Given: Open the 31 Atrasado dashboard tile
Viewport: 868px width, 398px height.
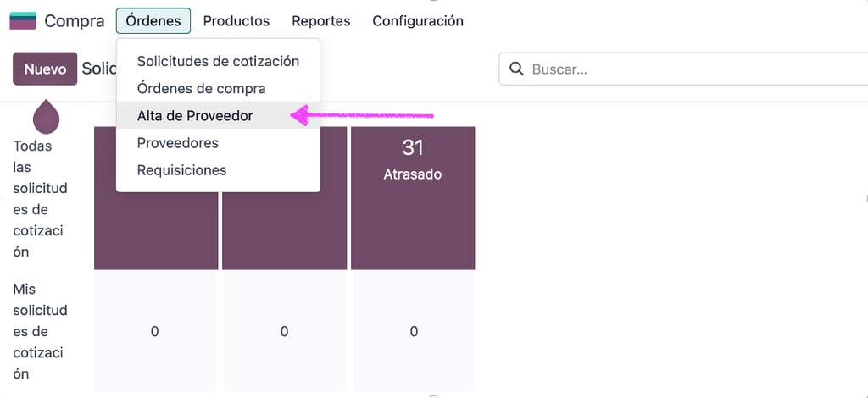Looking at the screenshot, I should (413, 198).
